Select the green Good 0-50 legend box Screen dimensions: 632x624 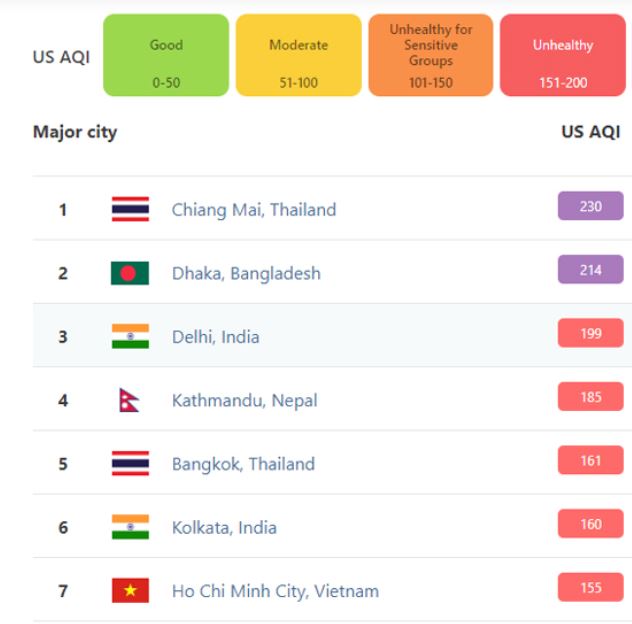(166, 55)
